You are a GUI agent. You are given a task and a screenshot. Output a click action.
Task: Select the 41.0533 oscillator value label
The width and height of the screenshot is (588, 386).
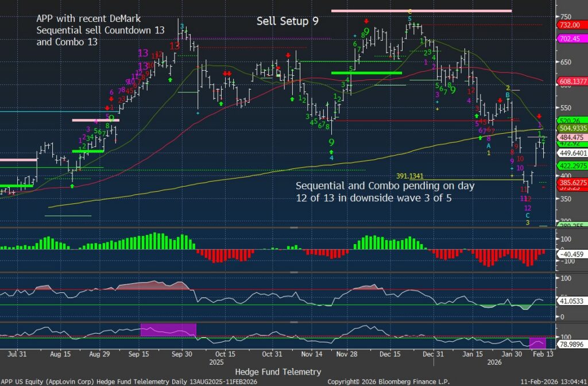pyautogui.click(x=572, y=300)
